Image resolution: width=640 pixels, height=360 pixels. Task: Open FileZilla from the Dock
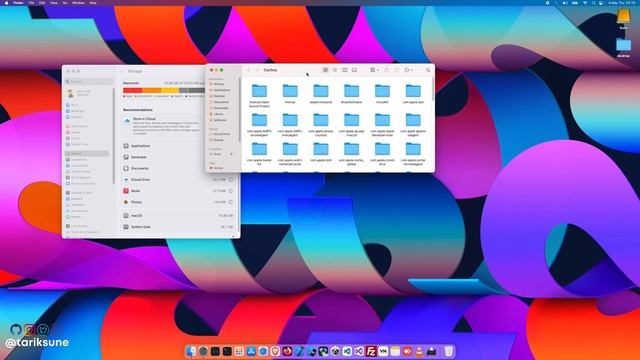[x=371, y=351]
